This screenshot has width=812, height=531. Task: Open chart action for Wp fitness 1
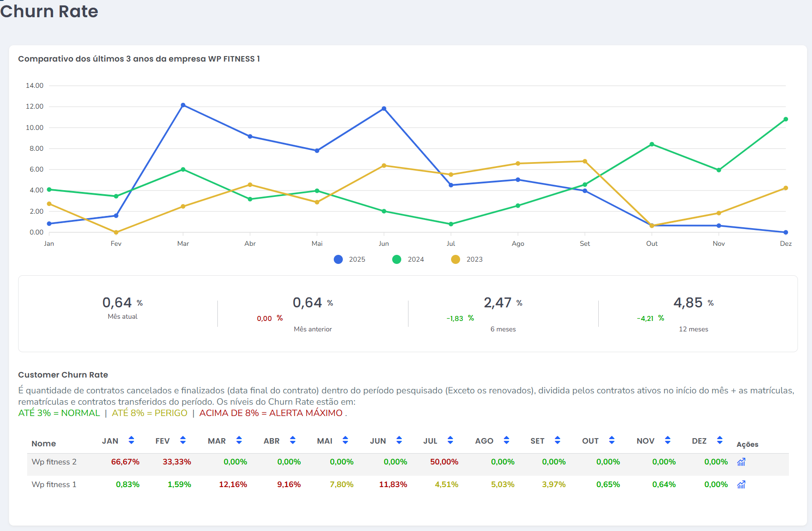[x=741, y=485]
